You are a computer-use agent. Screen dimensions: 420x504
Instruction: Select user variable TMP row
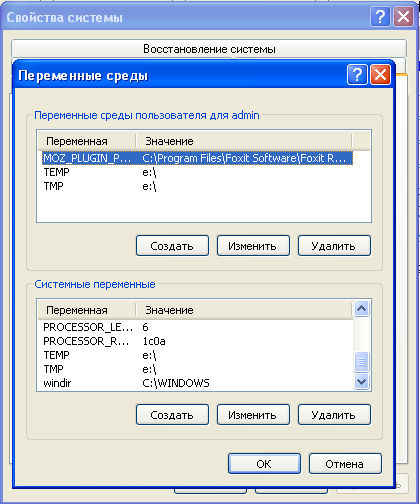coord(197,186)
